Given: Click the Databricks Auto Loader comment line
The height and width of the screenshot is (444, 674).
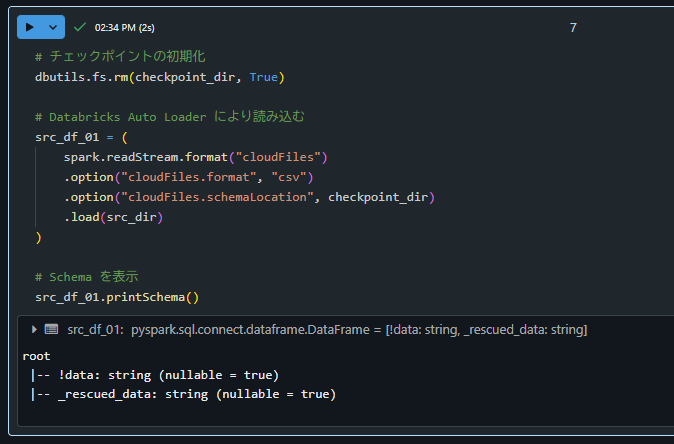Looking at the screenshot, I should pos(170,116).
